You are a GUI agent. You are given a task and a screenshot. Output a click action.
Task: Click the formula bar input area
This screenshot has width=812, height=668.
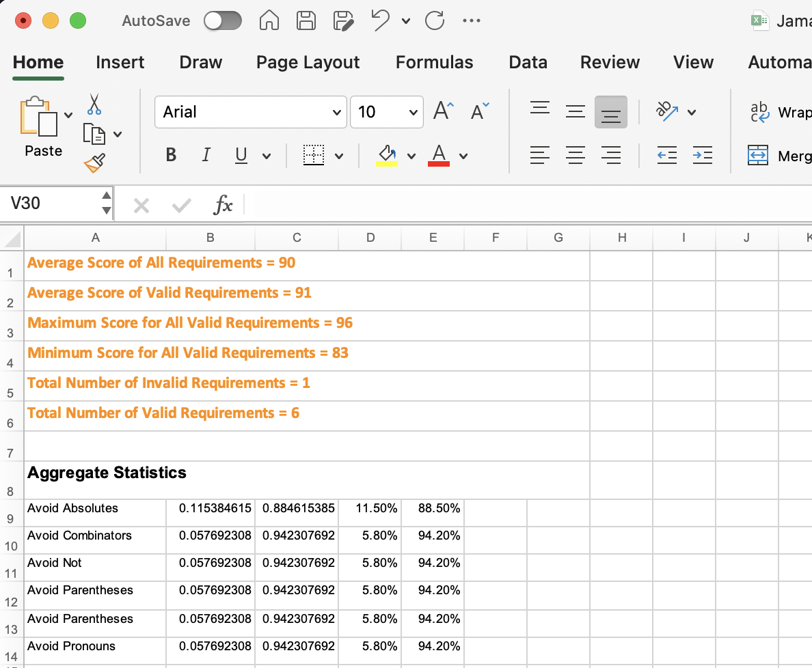[x=528, y=204]
